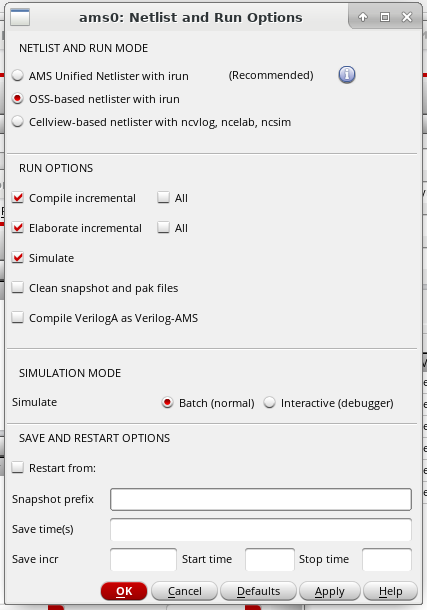429x612 pixels.
Task: Uncheck Compile incremental checkbox
Action: point(18,197)
